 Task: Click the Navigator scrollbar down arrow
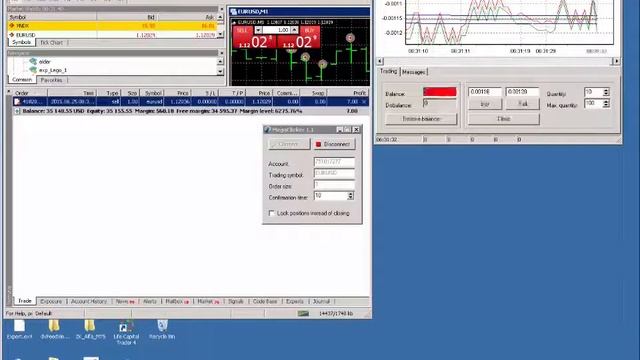[220, 71]
